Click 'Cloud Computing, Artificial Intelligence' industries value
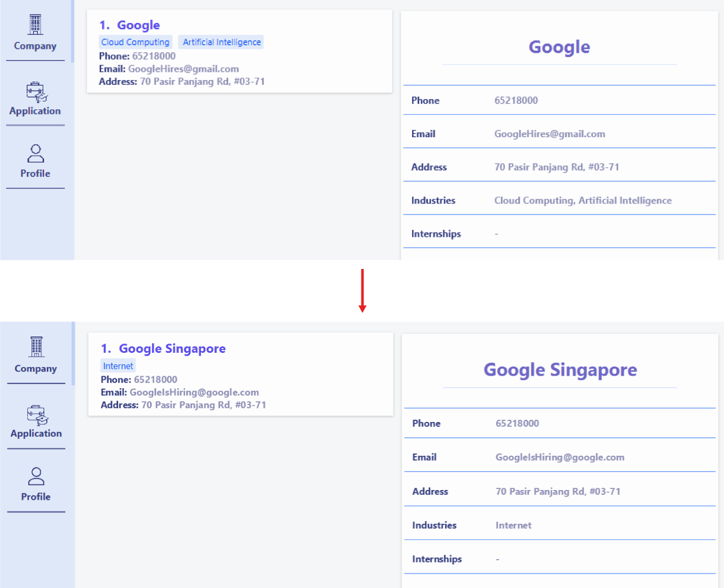The height and width of the screenshot is (588, 724). click(583, 200)
